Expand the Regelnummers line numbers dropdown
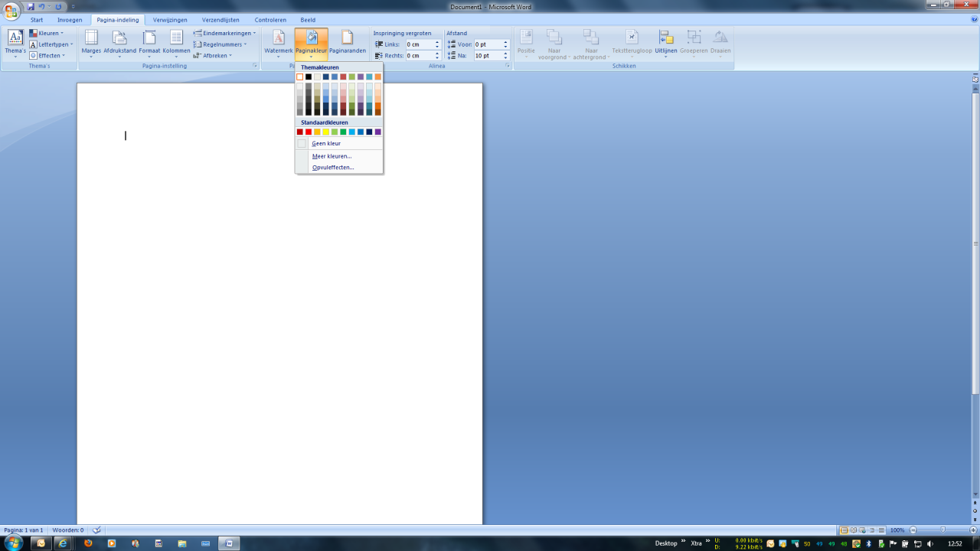980x551 pixels. point(220,44)
